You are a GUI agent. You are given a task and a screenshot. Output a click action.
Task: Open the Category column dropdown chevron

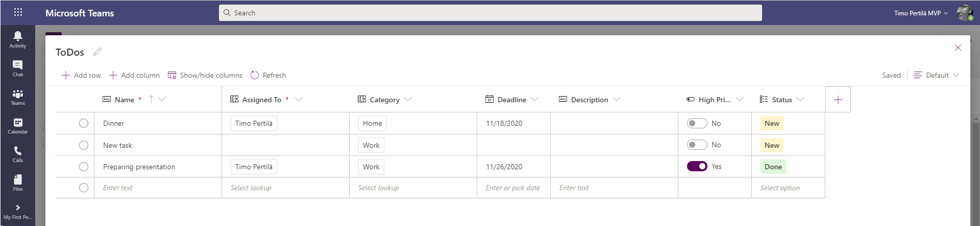pos(408,99)
